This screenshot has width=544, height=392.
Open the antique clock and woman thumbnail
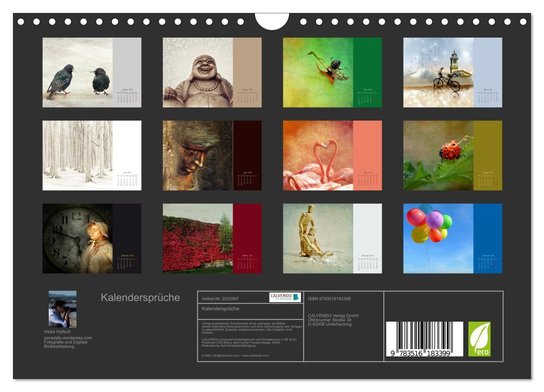[78, 238]
